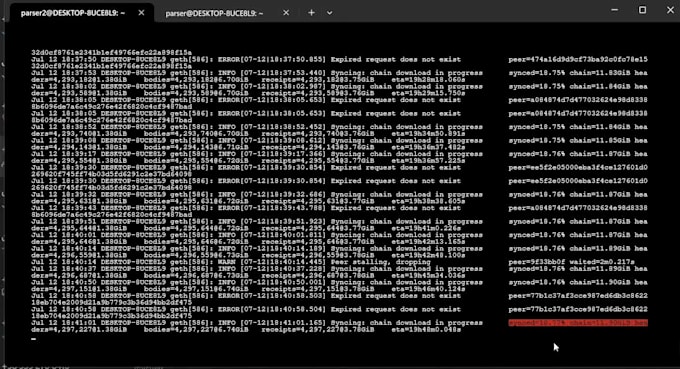The height and width of the screenshot is (369, 680).
Task: Click the 'Jul 12 18:39:32' timestamp
Action: click(64, 194)
